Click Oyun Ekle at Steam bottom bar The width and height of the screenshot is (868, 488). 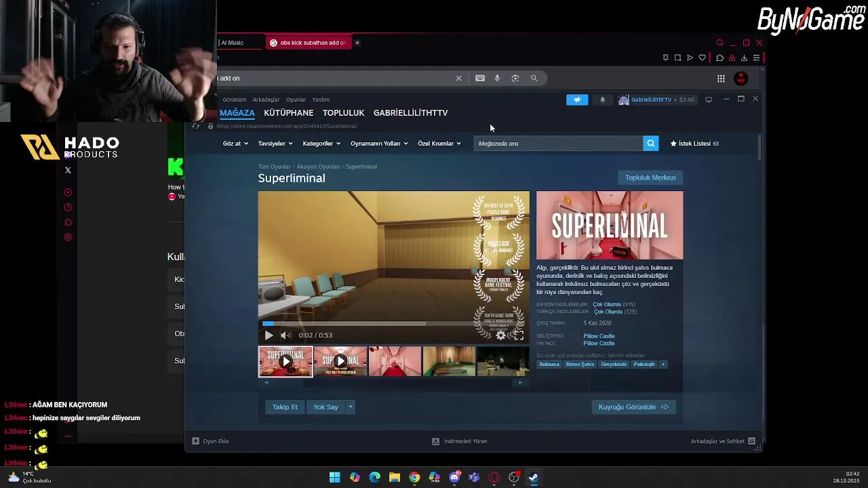coord(210,441)
